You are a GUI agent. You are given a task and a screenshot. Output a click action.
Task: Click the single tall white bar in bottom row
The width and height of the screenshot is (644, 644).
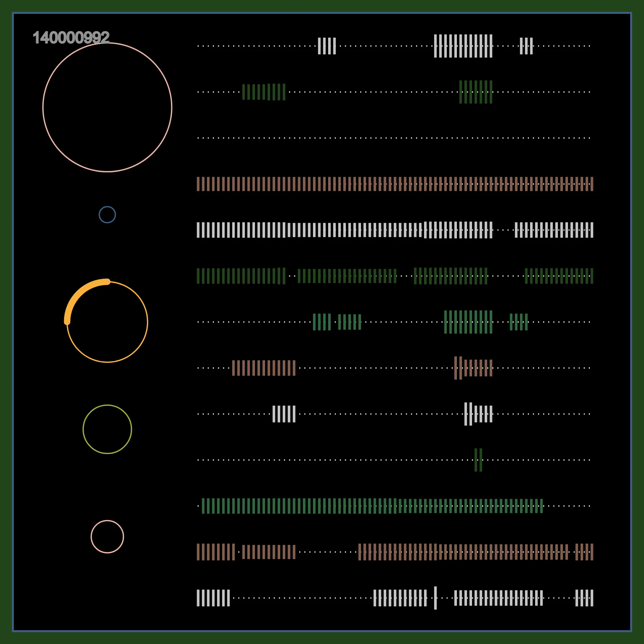tap(435, 598)
